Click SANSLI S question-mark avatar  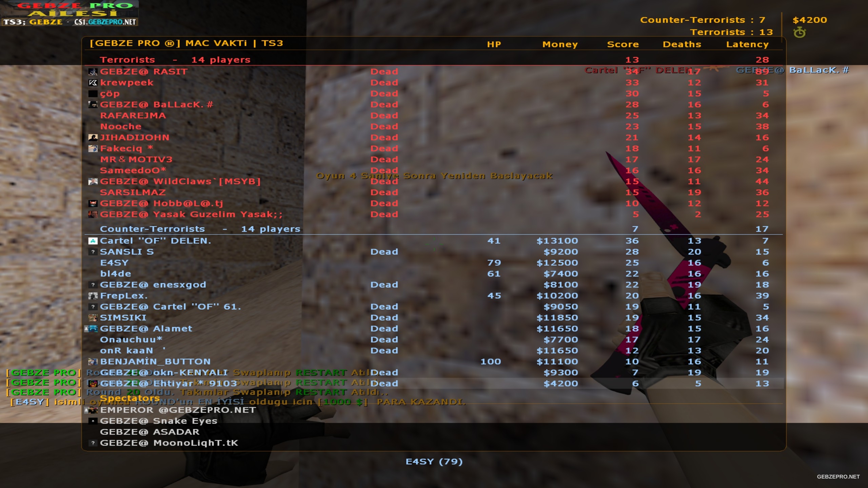(93, 252)
